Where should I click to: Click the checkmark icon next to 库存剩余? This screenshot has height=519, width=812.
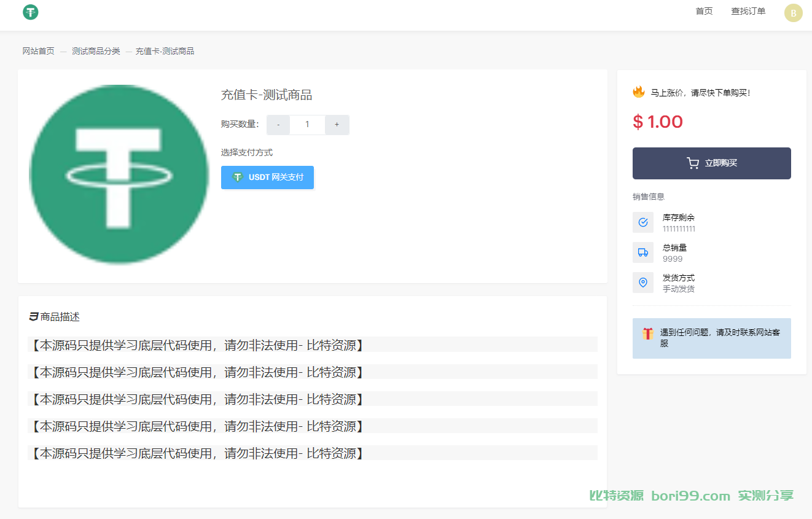[643, 222]
